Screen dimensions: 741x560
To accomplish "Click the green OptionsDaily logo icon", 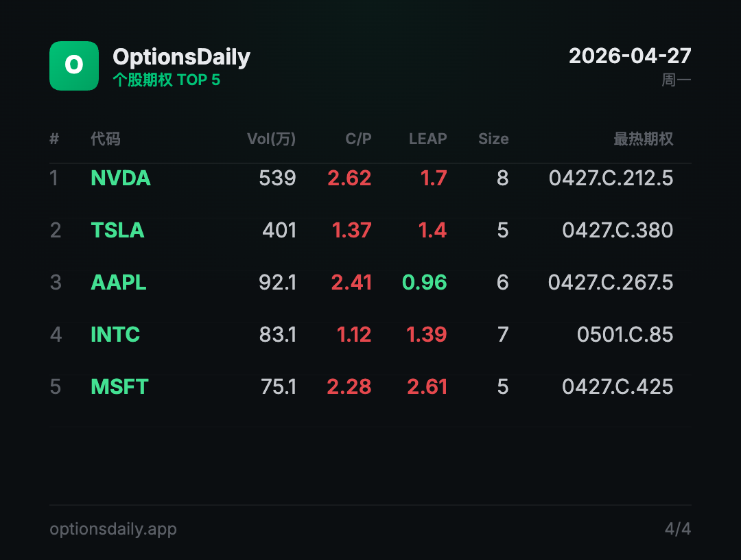I will 74,66.
